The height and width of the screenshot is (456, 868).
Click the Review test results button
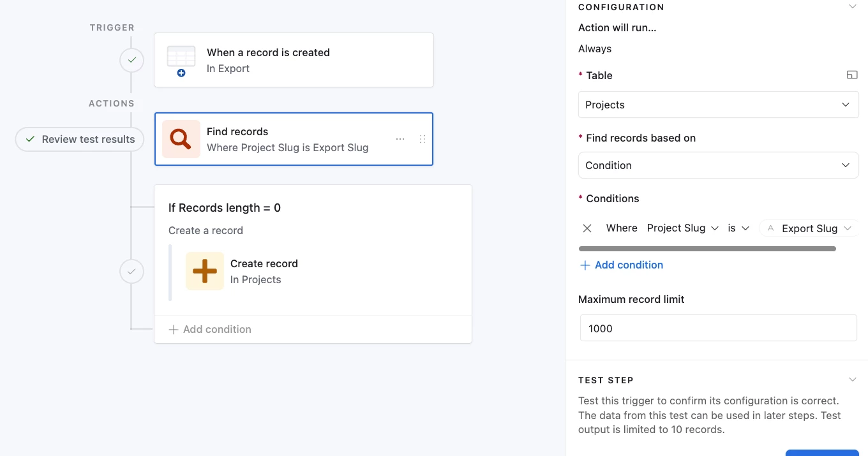click(x=80, y=139)
